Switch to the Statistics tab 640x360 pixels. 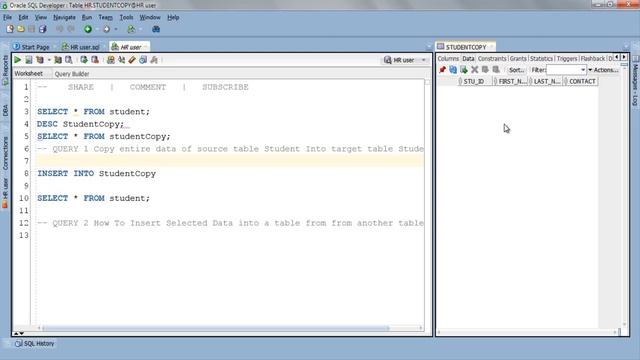pyautogui.click(x=541, y=59)
